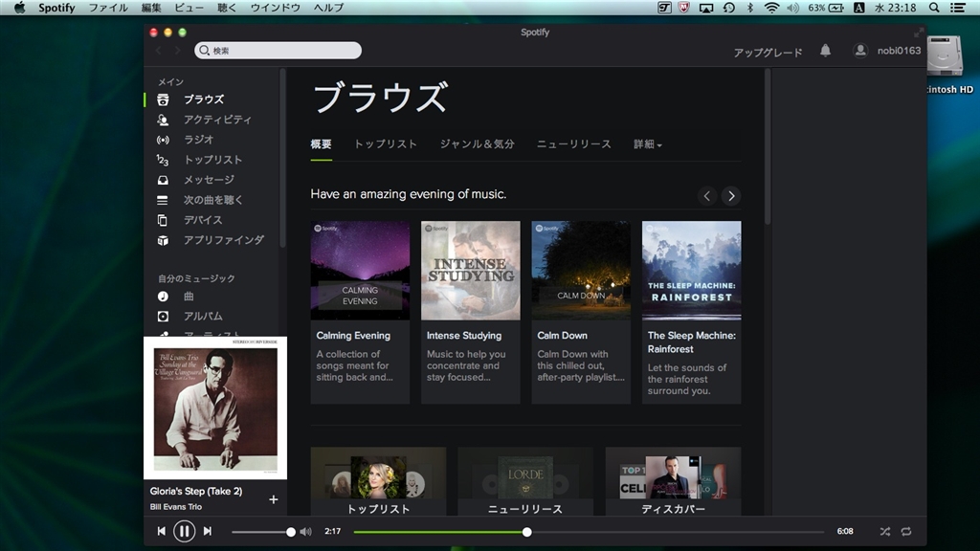
Task: Click in the 検索 search field
Action: (278, 51)
